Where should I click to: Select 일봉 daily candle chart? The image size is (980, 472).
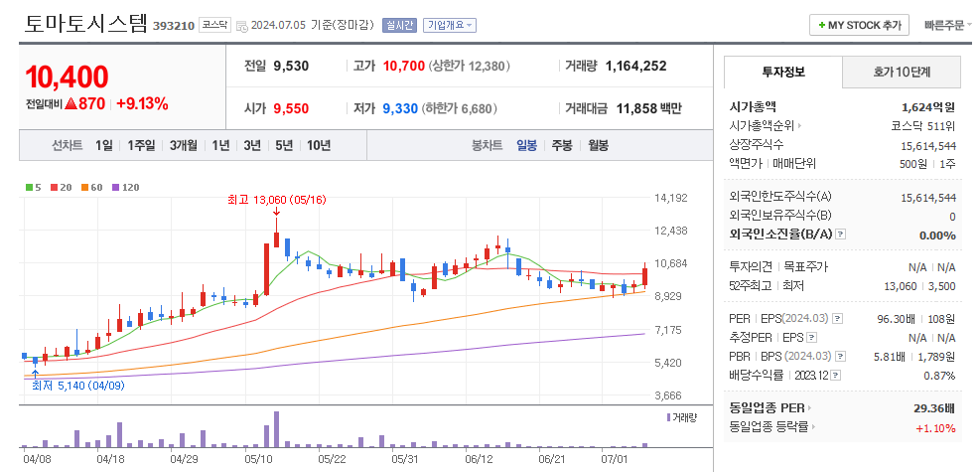click(526, 146)
